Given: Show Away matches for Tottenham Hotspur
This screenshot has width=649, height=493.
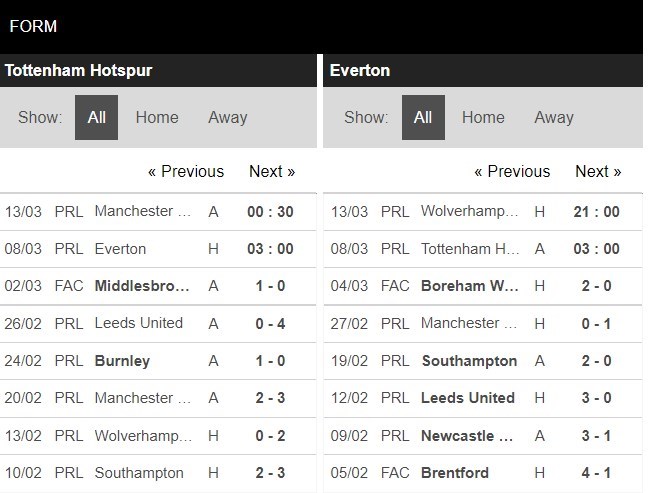Looking at the screenshot, I should click(227, 117).
